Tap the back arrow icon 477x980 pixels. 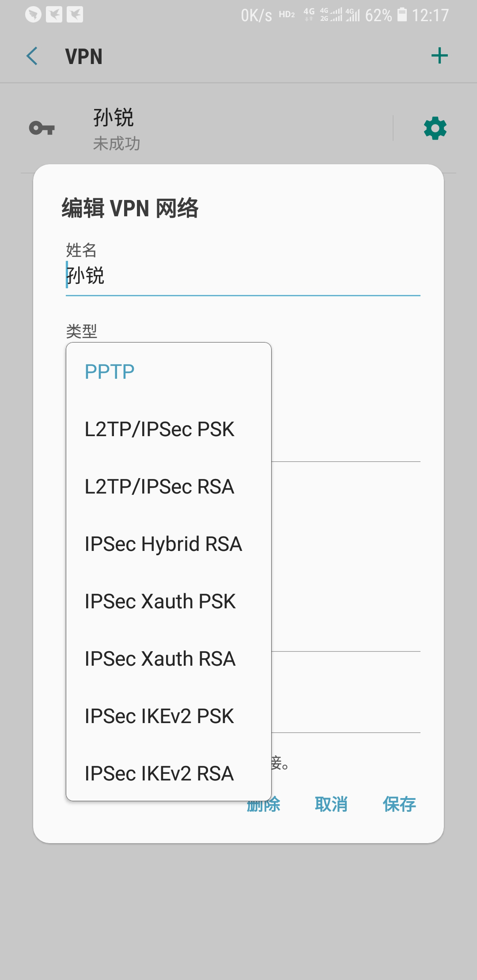coord(32,56)
